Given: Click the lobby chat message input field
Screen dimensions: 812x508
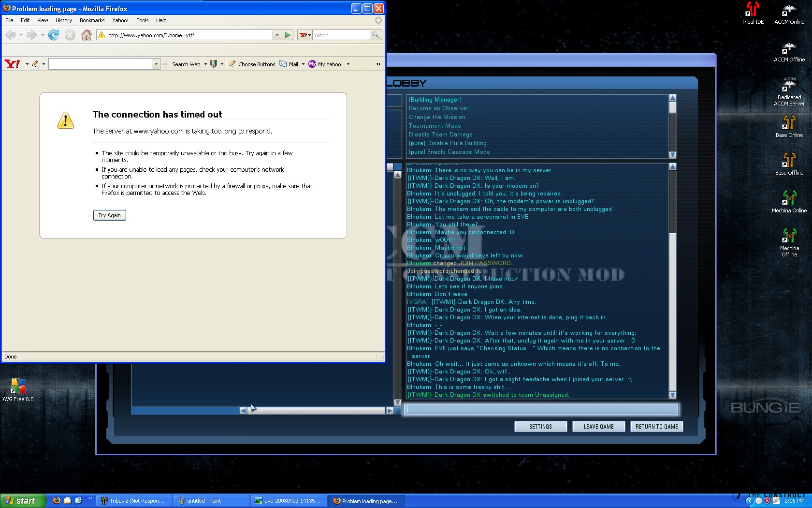Looking at the screenshot, I should [x=541, y=410].
